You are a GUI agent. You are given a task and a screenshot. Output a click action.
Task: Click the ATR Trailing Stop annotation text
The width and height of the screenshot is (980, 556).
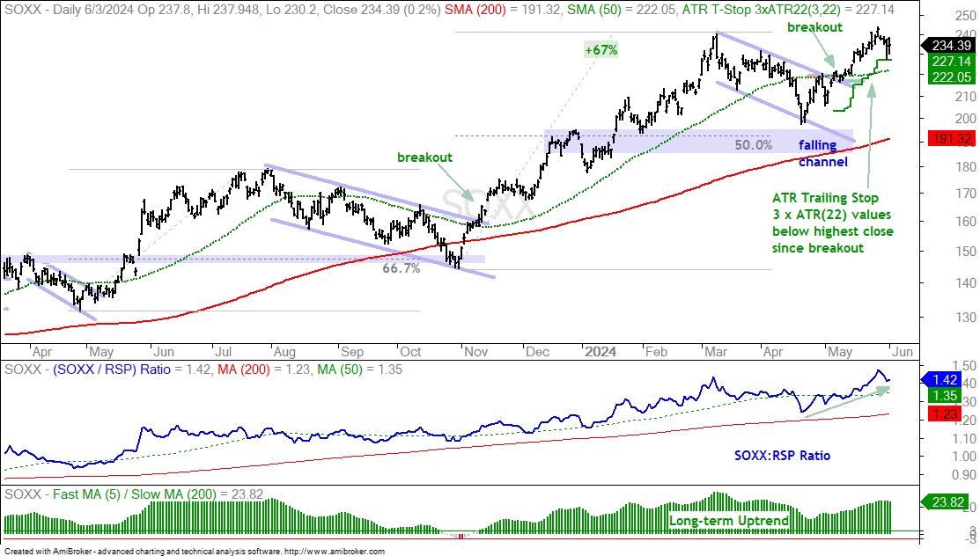tap(832, 223)
